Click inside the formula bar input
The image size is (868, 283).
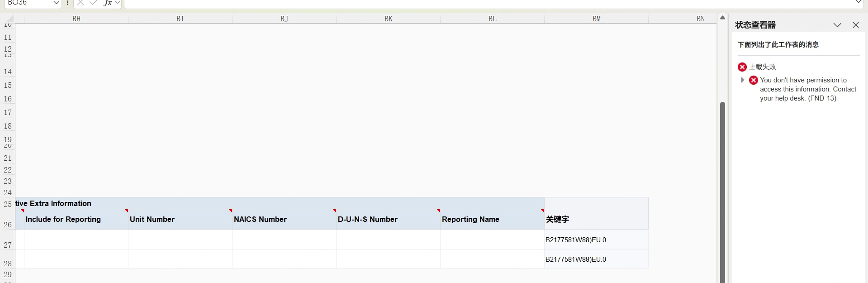tap(489, 4)
